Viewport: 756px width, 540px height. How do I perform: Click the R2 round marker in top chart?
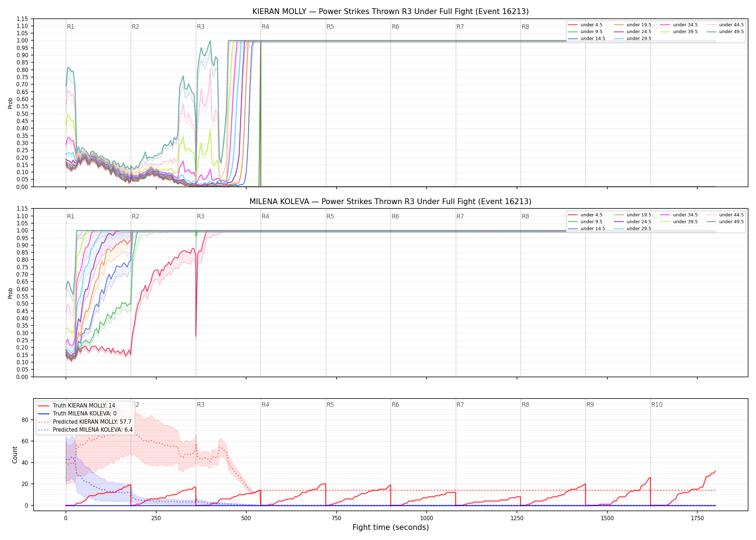pos(135,27)
